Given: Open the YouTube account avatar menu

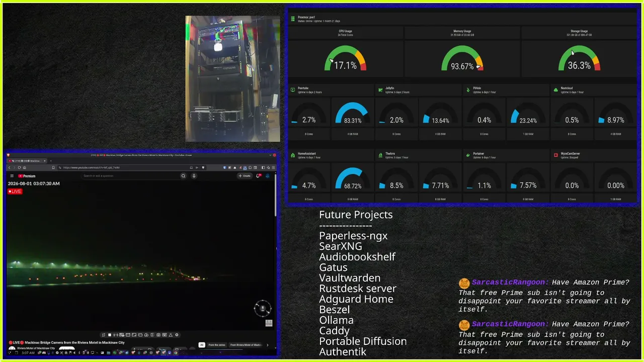Looking at the screenshot, I should (x=268, y=176).
